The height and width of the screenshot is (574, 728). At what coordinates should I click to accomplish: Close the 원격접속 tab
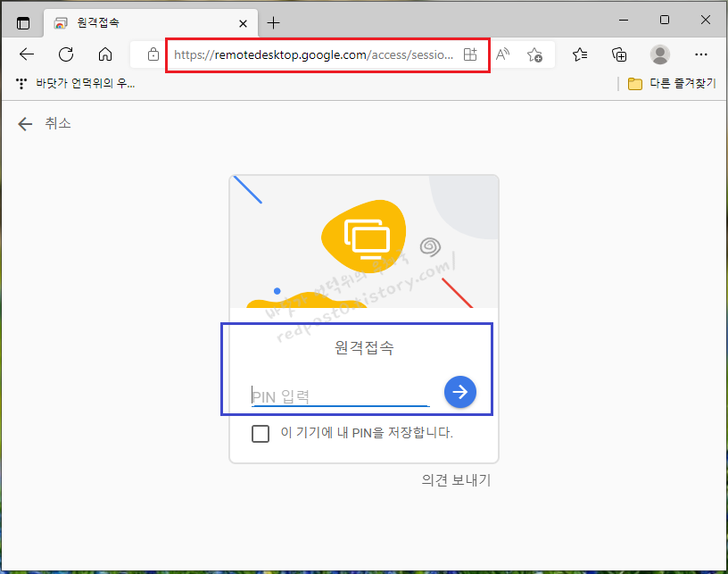point(243,23)
